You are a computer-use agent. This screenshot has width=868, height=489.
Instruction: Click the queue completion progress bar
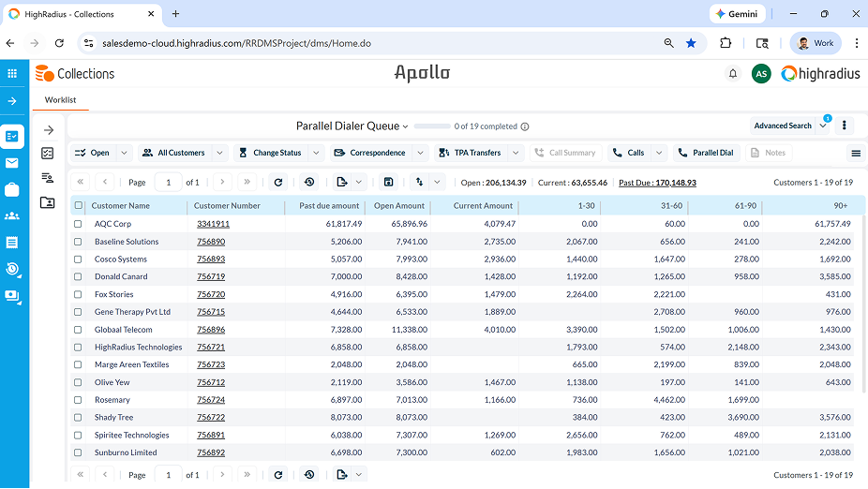[432, 126]
